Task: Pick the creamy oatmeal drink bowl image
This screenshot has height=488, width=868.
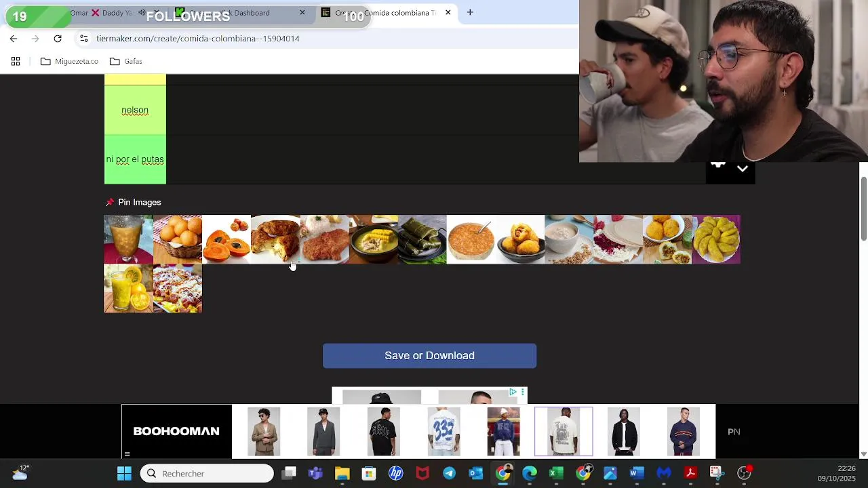Action: coord(570,239)
